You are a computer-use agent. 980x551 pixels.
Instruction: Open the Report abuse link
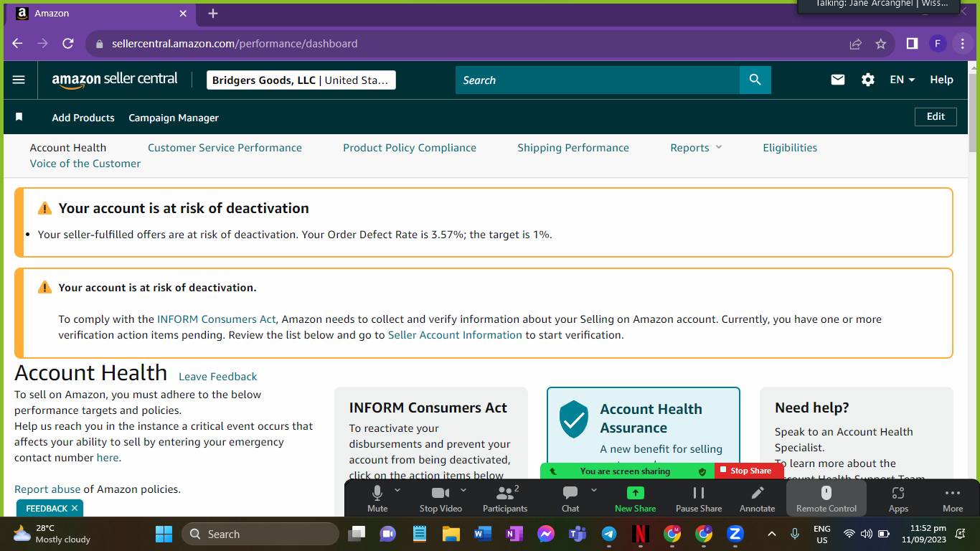[x=47, y=489]
